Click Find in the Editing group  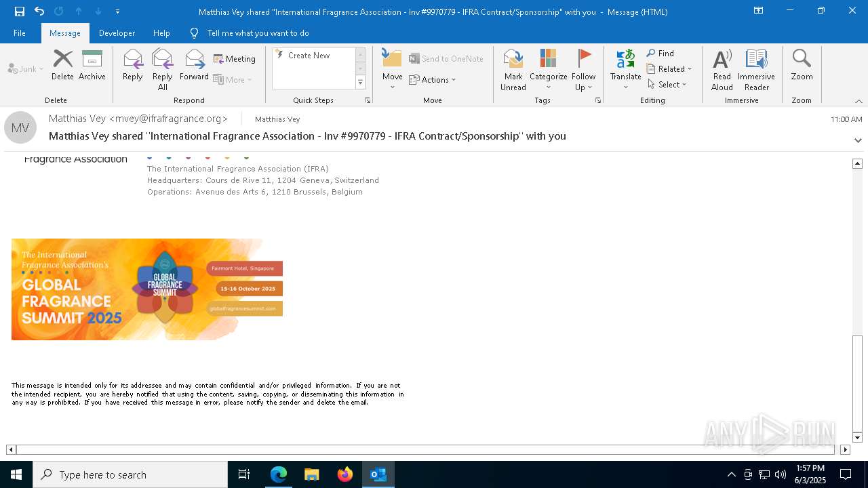coord(660,54)
